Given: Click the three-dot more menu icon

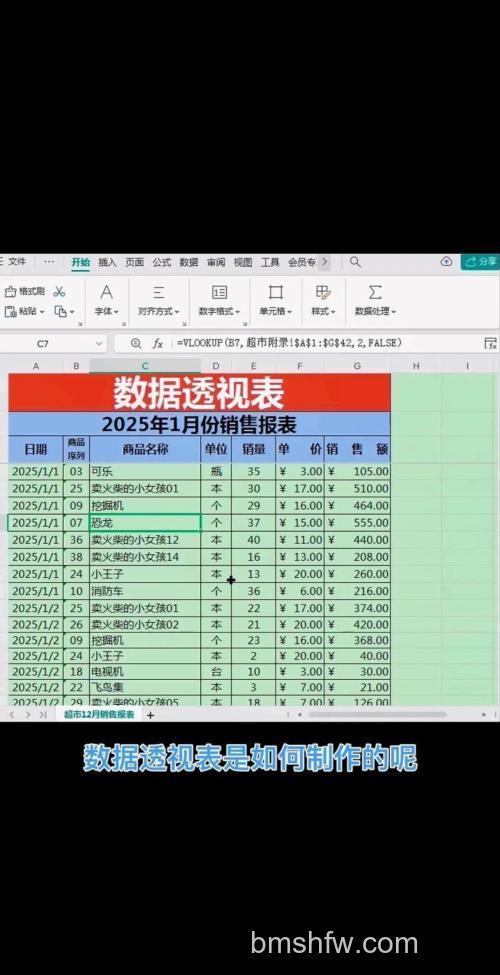Looking at the screenshot, I should pos(49,262).
